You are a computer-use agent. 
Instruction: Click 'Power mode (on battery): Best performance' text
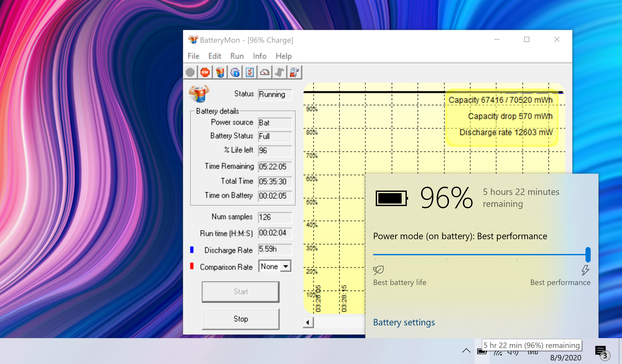pyautogui.click(x=460, y=236)
